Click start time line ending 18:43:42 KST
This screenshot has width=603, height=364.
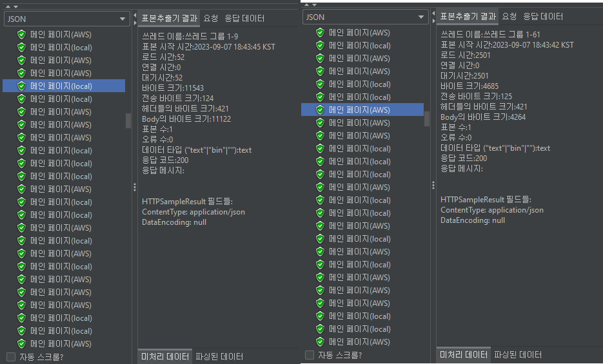[508, 45]
